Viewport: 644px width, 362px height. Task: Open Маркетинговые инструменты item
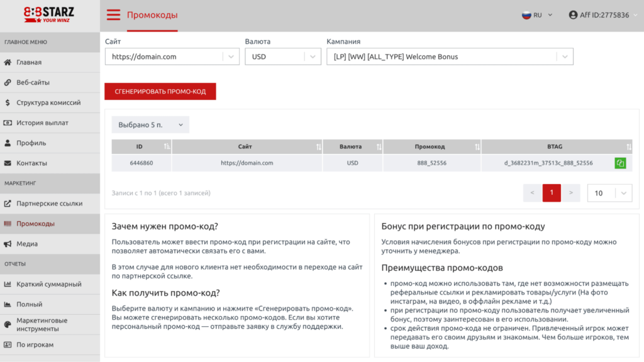tap(50, 325)
